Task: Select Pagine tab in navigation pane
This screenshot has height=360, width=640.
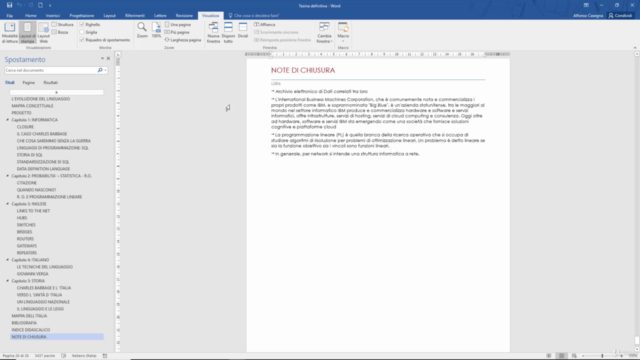Action: 29,82
